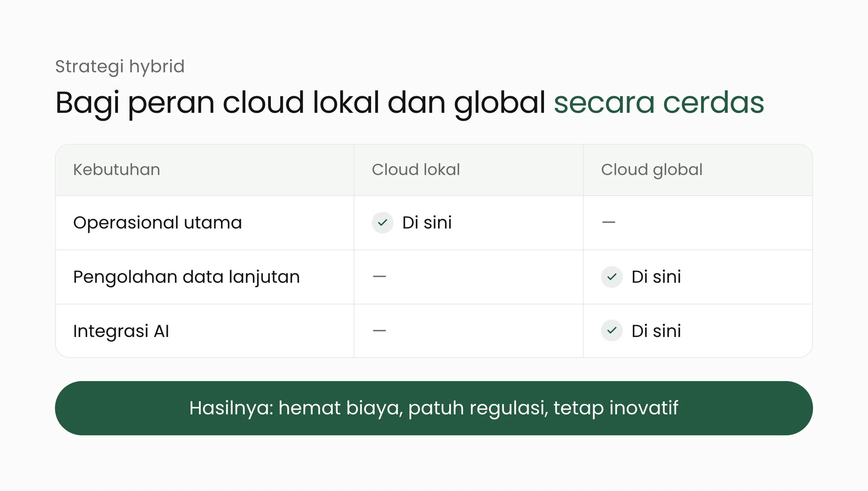Click Di sini text in Pengolahan data lanjutan row
Image resolution: width=868 pixels, height=491 pixels.
point(656,277)
